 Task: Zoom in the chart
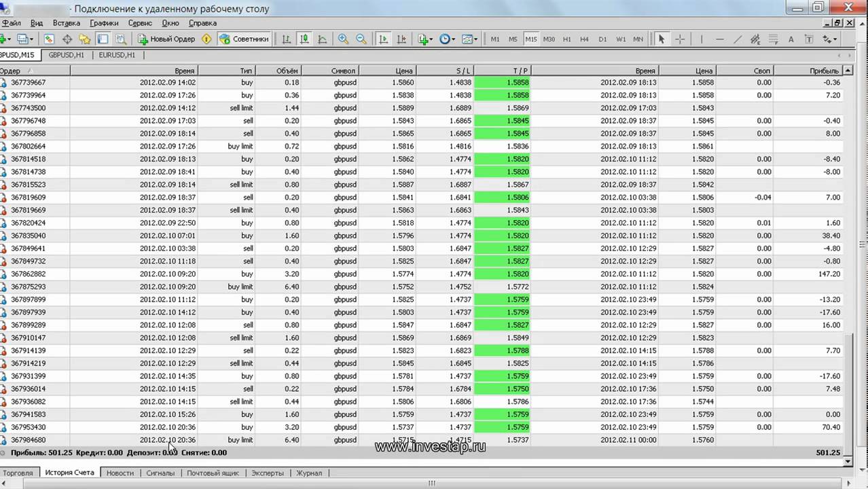pos(343,39)
